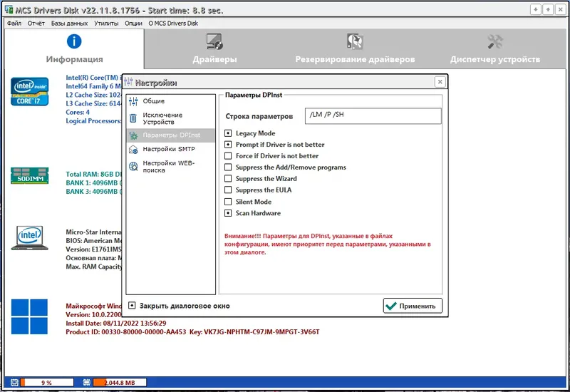This screenshot has height=392, width=570.
Task: Enable the Silent Mode checkbox
Action: tap(228, 202)
